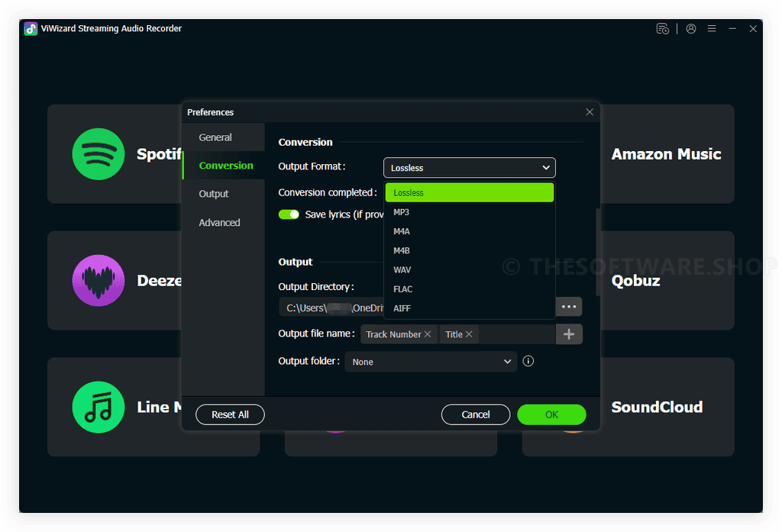Open the Spotify service icon

(x=99, y=154)
